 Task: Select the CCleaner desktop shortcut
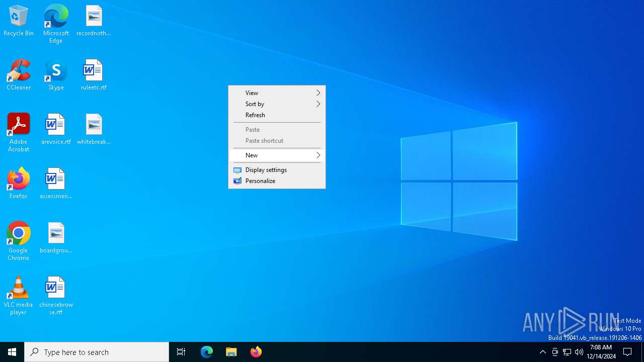pos(19,75)
